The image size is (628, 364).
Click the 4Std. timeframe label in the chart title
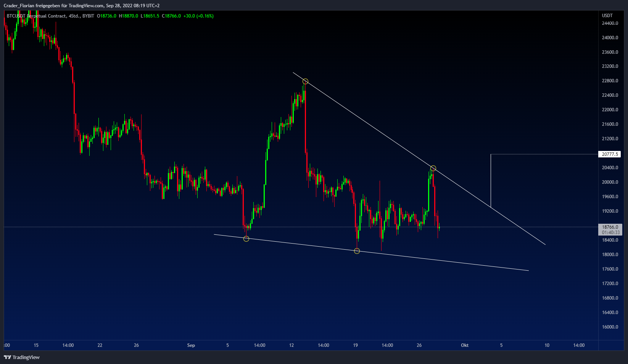74,16
